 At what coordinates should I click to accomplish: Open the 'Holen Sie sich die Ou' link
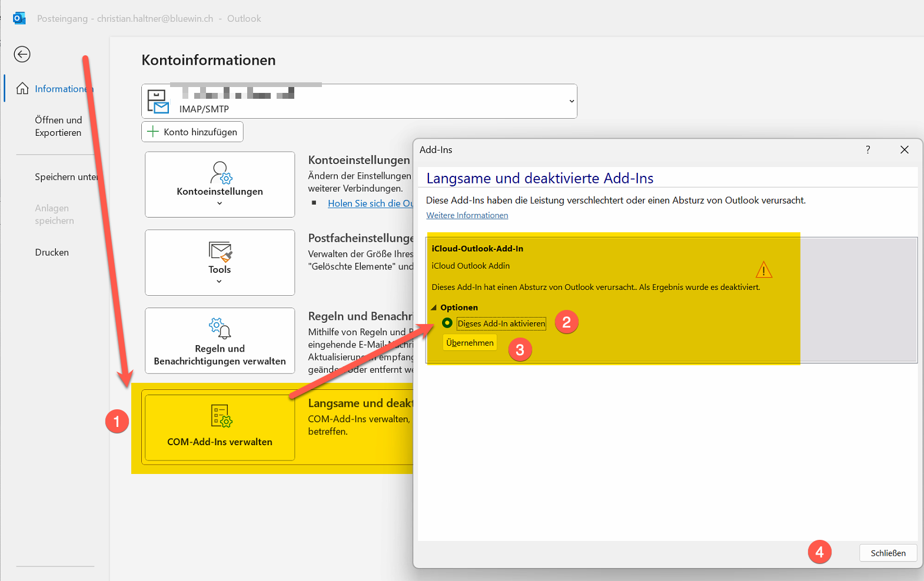pos(371,203)
